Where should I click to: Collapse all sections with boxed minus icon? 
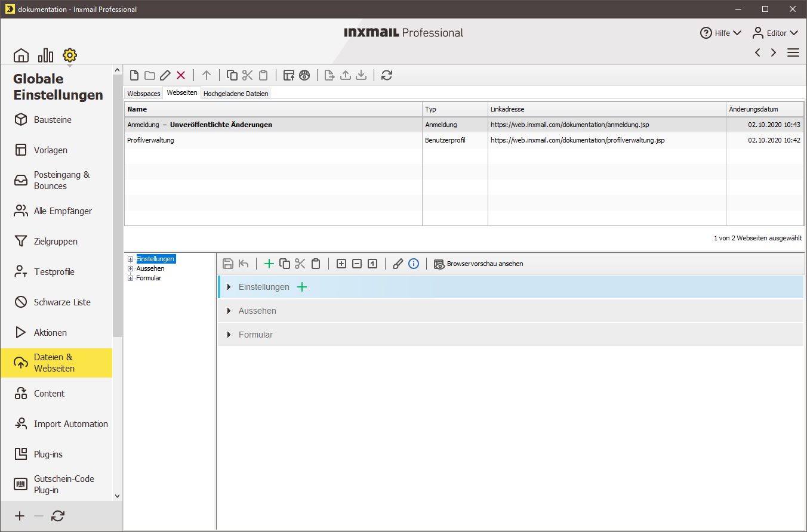357,264
